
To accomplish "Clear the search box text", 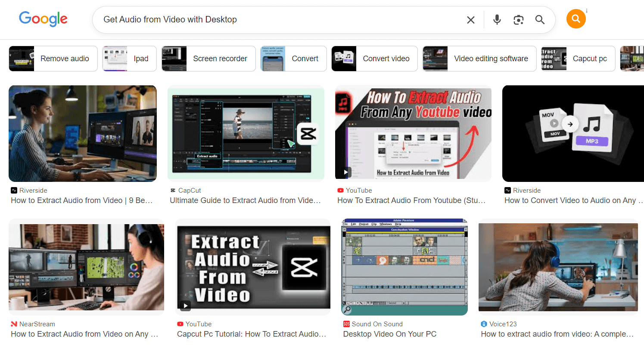I will coord(470,20).
